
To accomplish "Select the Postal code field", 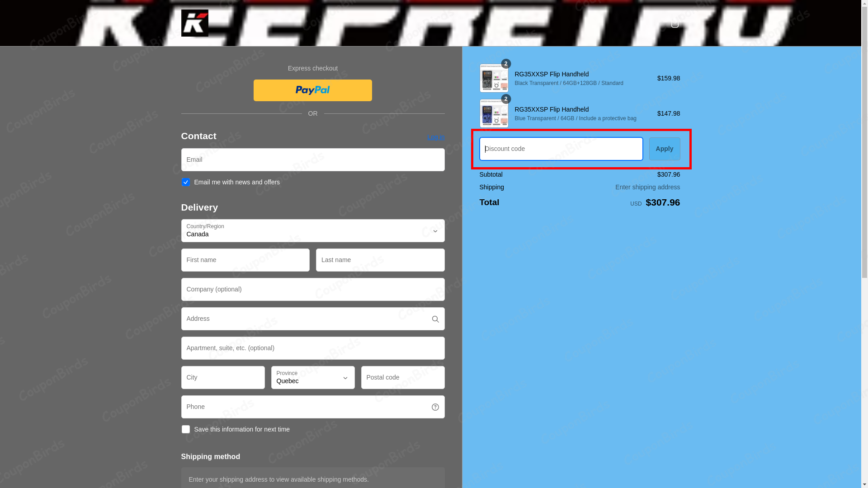I will coord(403,378).
